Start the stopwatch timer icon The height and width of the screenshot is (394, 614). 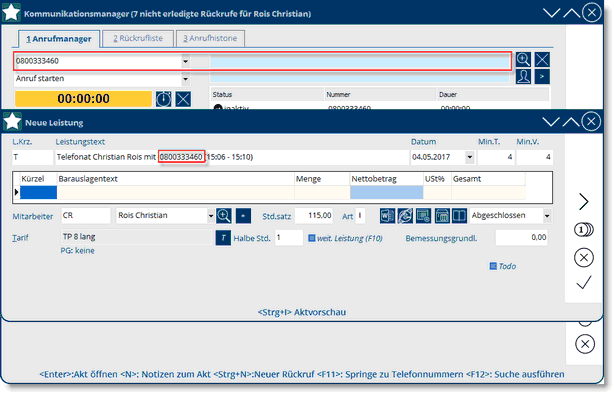pyautogui.click(x=163, y=99)
